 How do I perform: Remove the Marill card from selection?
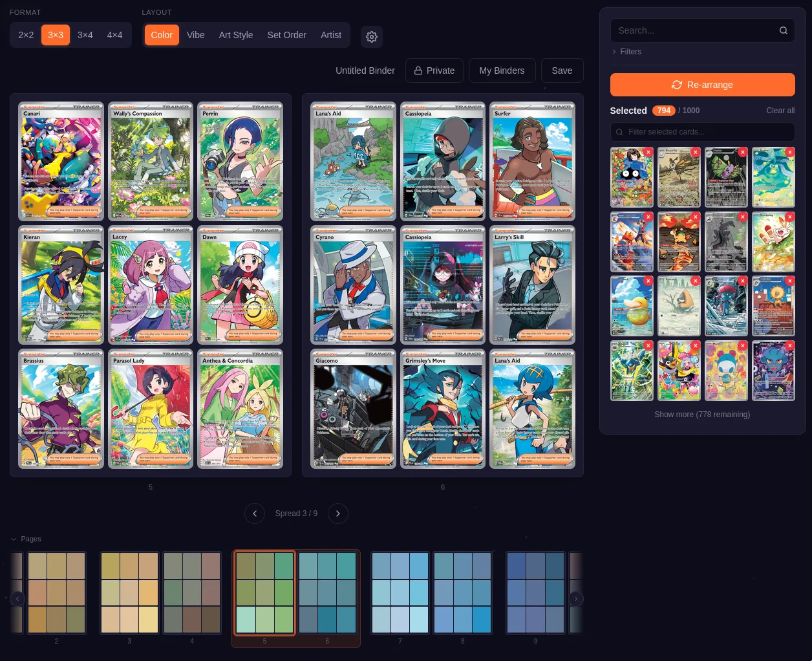[x=743, y=345]
